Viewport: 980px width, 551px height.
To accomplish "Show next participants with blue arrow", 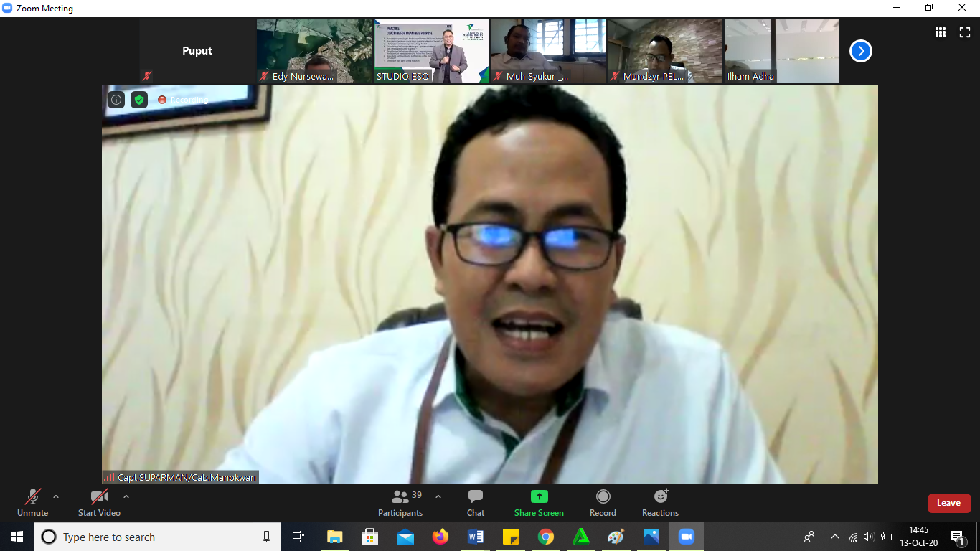I will [x=861, y=51].
